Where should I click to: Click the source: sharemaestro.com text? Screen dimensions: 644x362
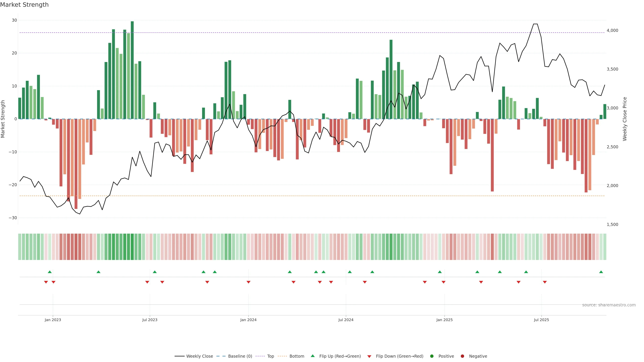(609, 305)
